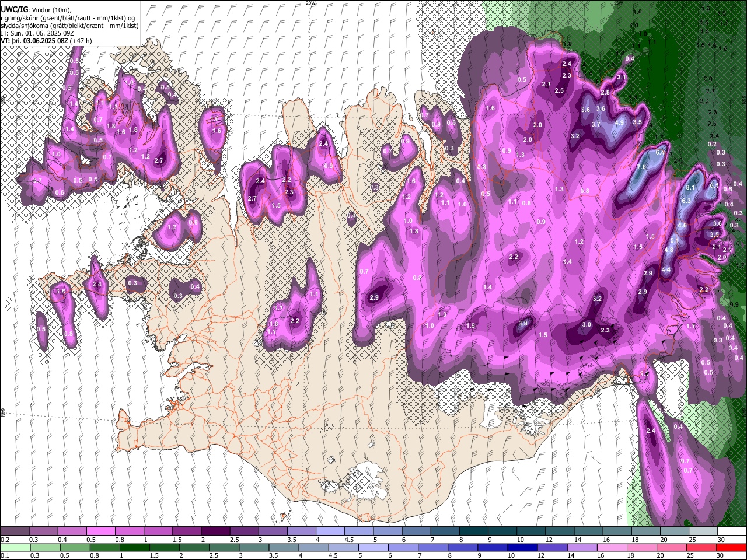The width and height of the screenshot is (747, 560).
Task: Click the 2.5 precipitation value
Action: pyautogui.click(x=559, y=90)
